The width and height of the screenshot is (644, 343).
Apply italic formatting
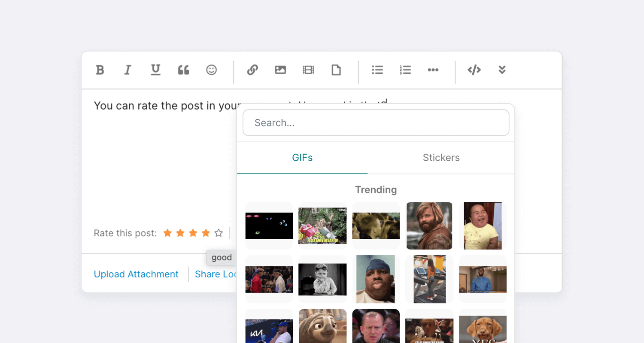[x=128, y=70]
